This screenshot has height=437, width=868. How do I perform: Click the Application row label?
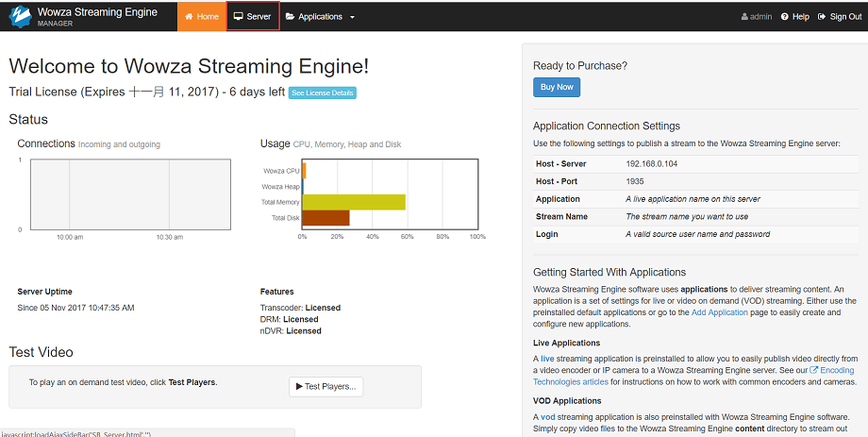point(558,199)
